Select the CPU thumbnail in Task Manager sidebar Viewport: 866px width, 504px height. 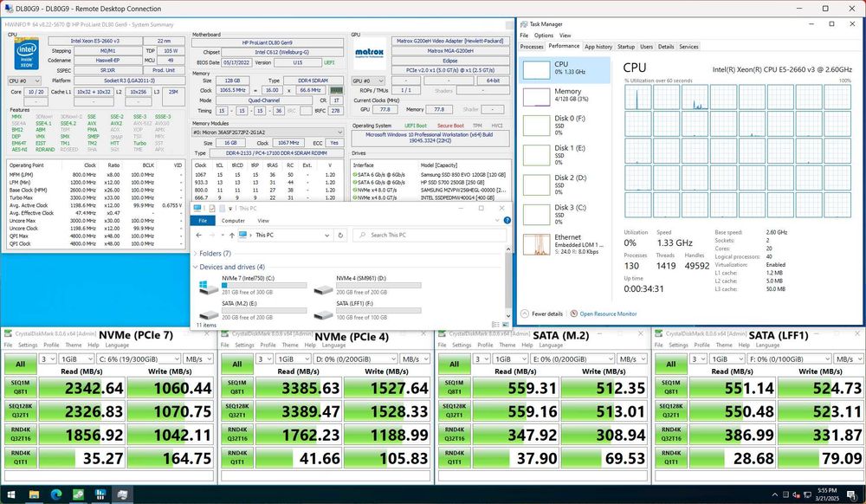point(536,70)
